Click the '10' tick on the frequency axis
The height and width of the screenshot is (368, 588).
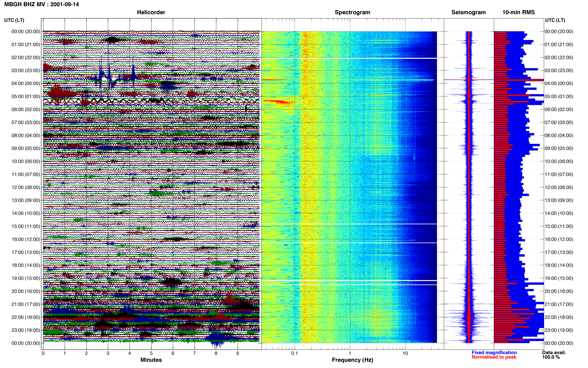pos(405,353)
